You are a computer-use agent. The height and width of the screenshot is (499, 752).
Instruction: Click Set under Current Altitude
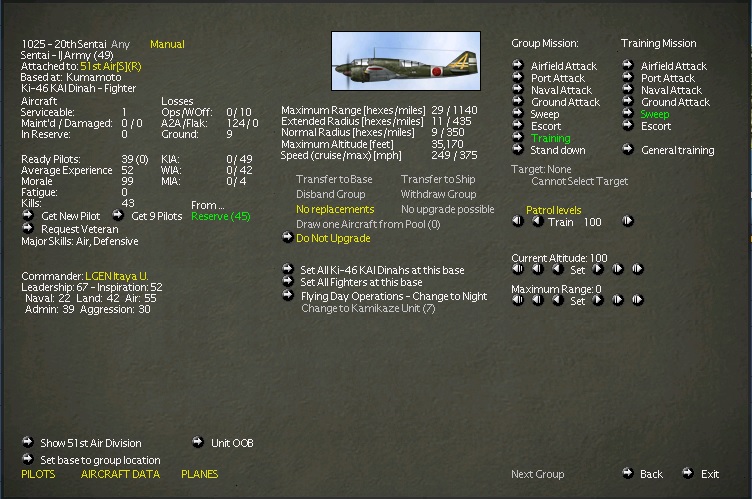(577, 270)
